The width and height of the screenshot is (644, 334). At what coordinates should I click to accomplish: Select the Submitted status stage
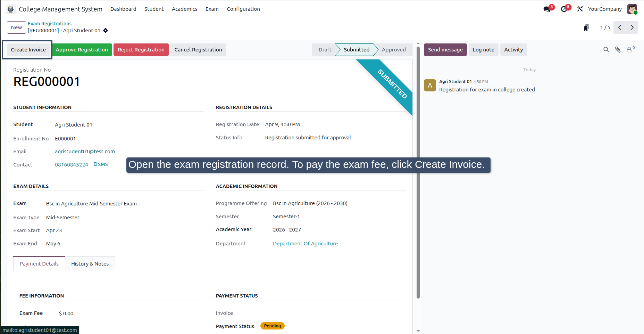[357, 50]
